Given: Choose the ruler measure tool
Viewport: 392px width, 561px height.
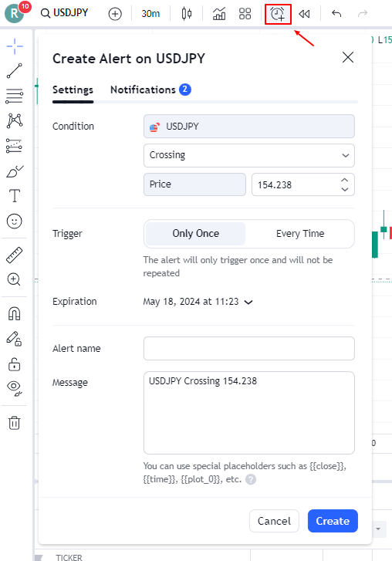Looking at the screenshot, I should 15,255.
